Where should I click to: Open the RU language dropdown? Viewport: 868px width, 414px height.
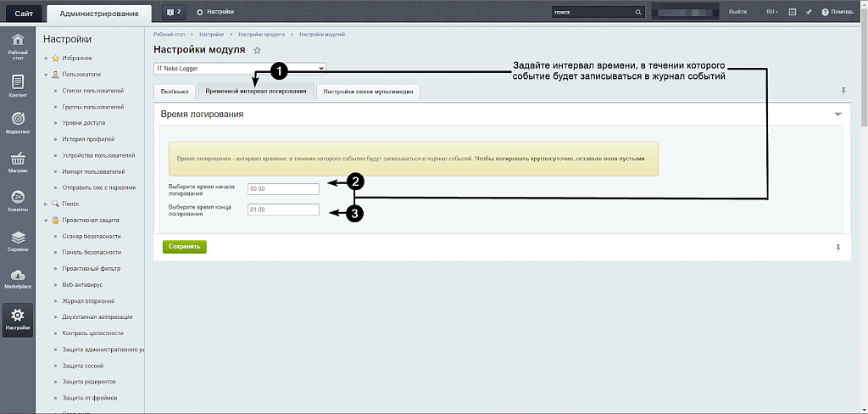click(x=771, y=12)
